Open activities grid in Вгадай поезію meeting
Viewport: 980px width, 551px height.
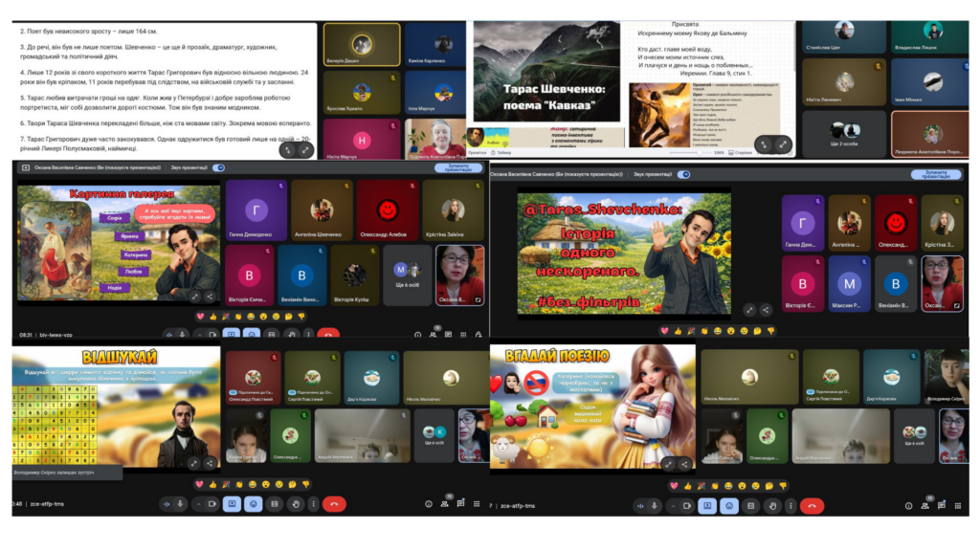957,505
